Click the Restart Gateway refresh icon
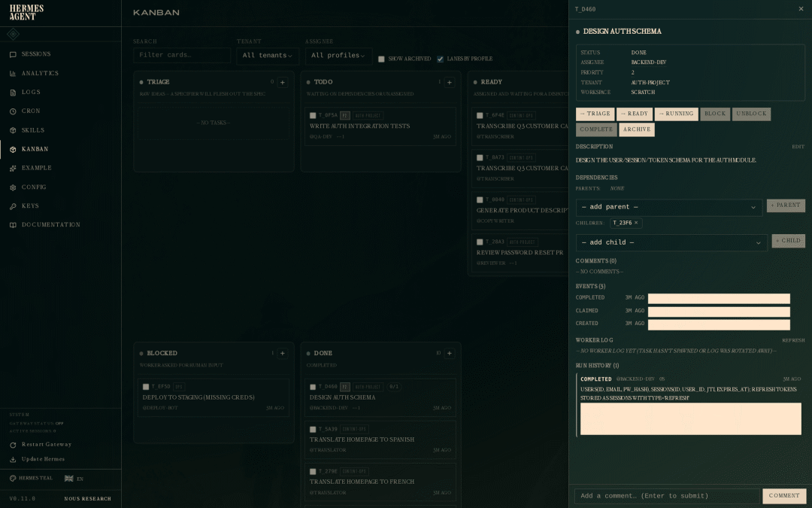 pos(13,445)
